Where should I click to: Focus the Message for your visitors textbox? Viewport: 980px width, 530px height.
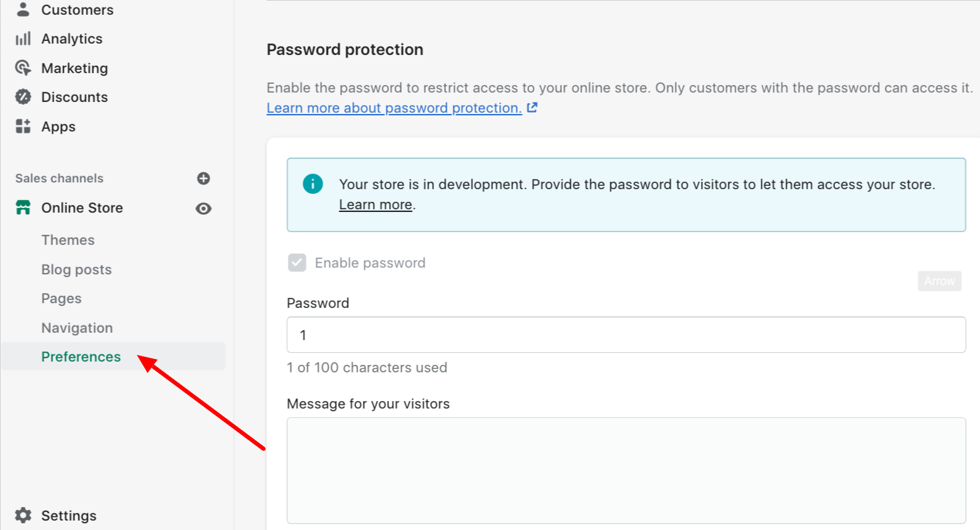(627, 470)
